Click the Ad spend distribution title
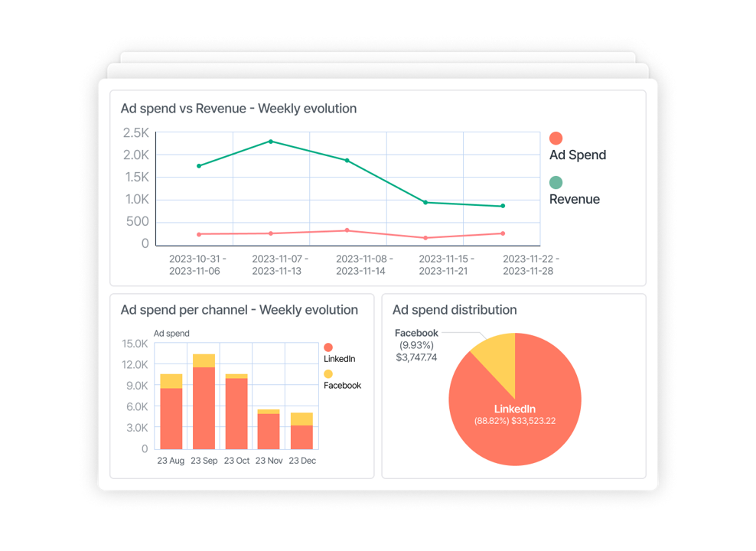The height and width of the screenshot is (551, 756). [454, 310]
